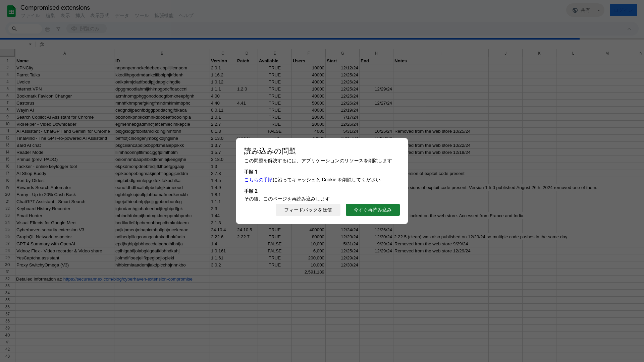Click the version 24.10.4 cell
This screenshot has height=362, width=644.
[x=223, y=230]
